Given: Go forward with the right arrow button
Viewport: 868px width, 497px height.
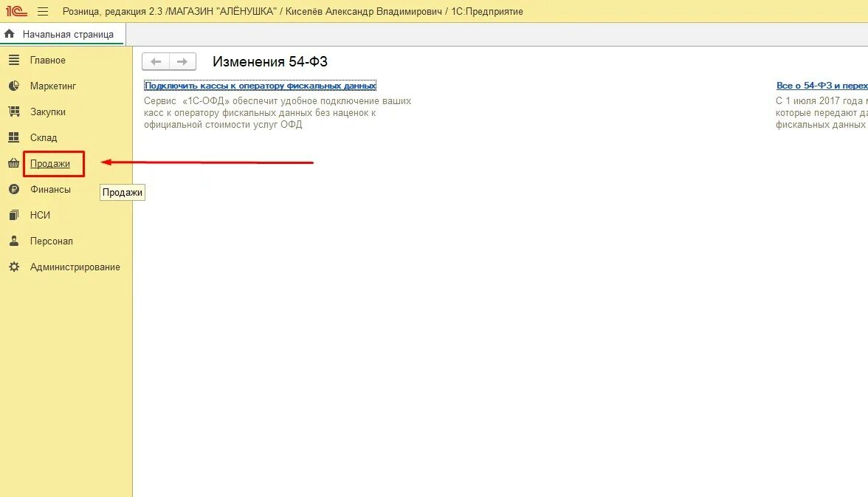Looking at the screenshot, I should click(x=182, y=61).
